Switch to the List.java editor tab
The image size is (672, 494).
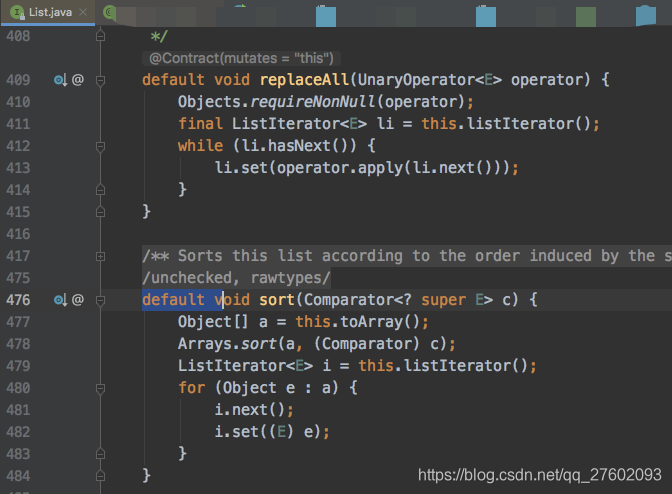point(48,12)
